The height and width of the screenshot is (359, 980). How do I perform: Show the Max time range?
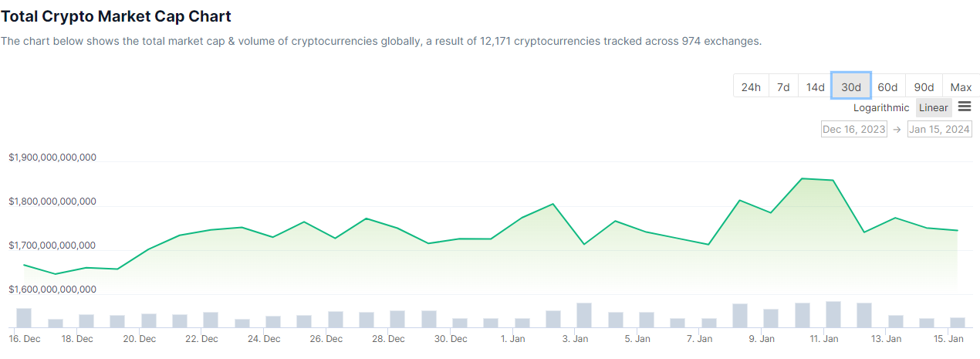pos(961,87)
